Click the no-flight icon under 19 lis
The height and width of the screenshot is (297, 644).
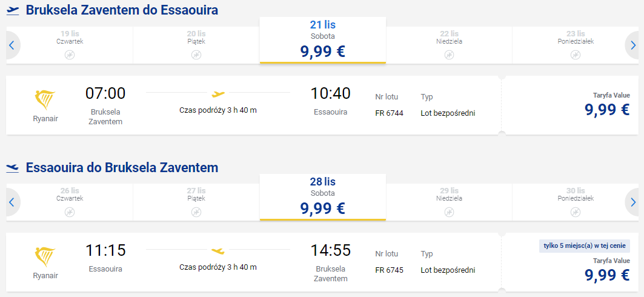point(70,55)
